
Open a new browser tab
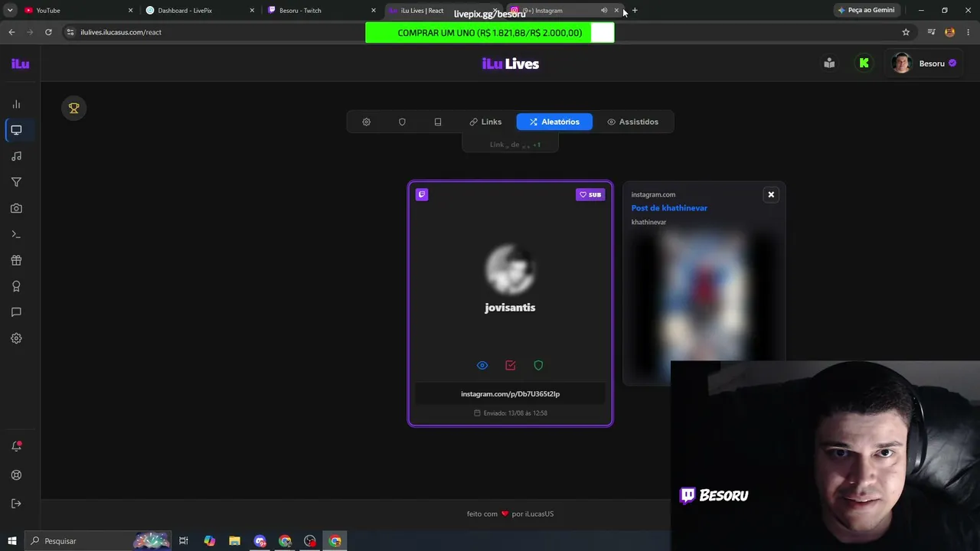(x=635, y=11)
